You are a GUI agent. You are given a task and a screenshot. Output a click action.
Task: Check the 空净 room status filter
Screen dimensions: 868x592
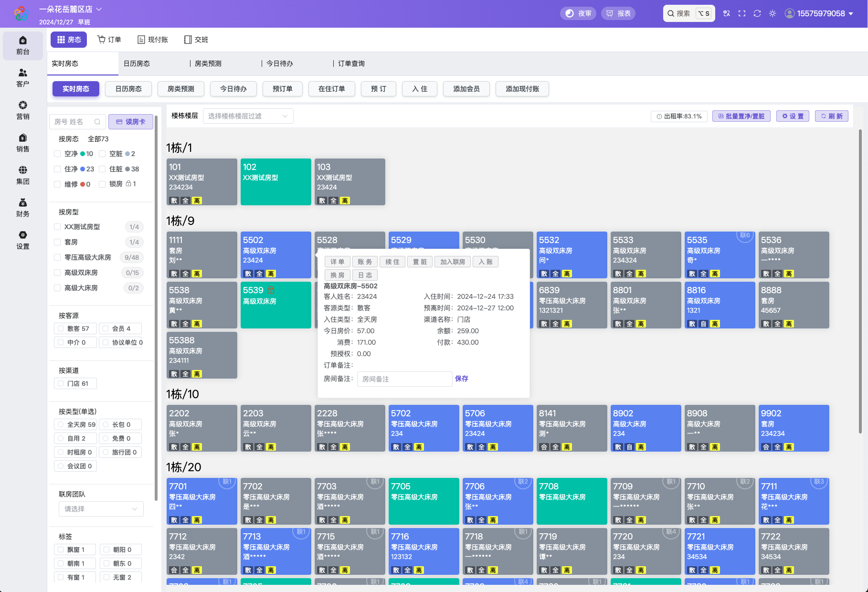[57, 154]
